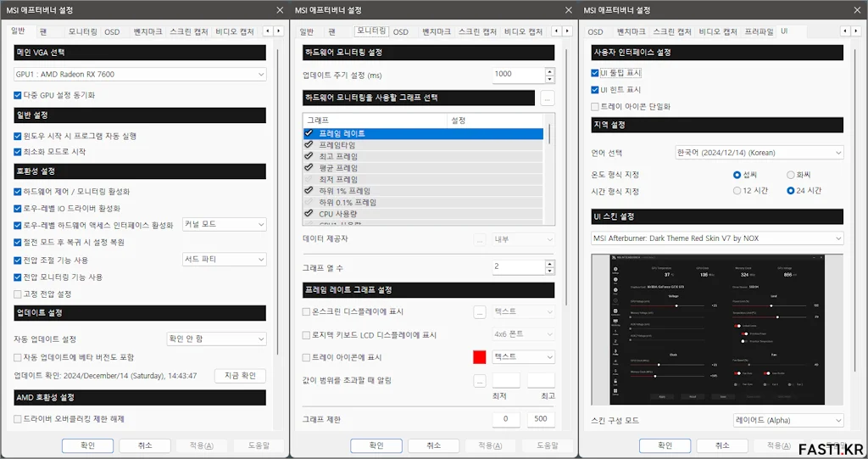Image resolution: width=868 pixels, height=459 pixels.
Task: Switch to the 프로파일 tab in the UI window
Action: tap(759, 32)
